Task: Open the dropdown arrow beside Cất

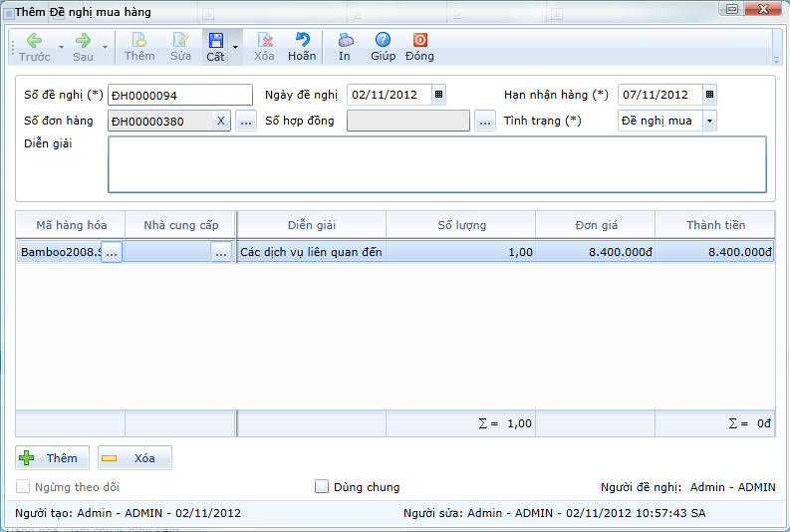Action: (x=236, y=47)
